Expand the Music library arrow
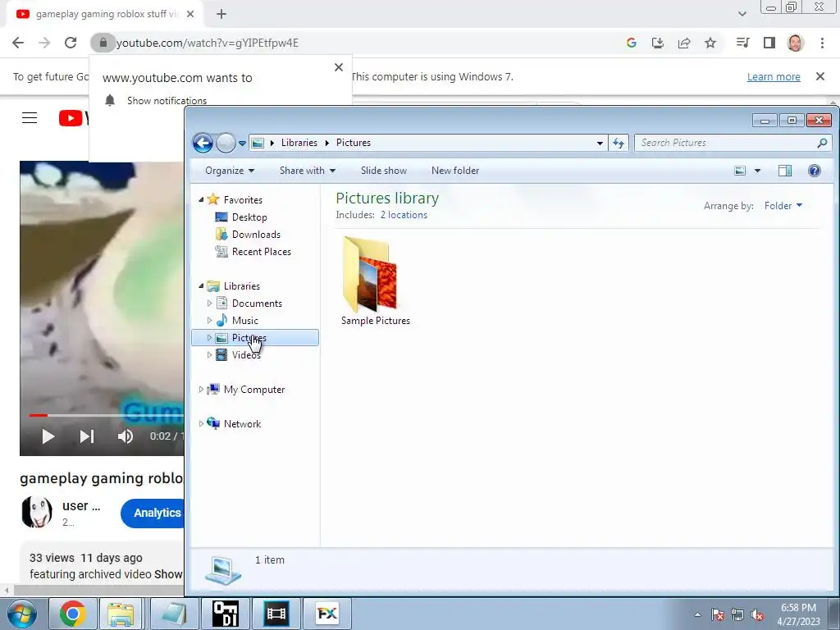Screen dimensions: 840x630 tap(209, 321)
